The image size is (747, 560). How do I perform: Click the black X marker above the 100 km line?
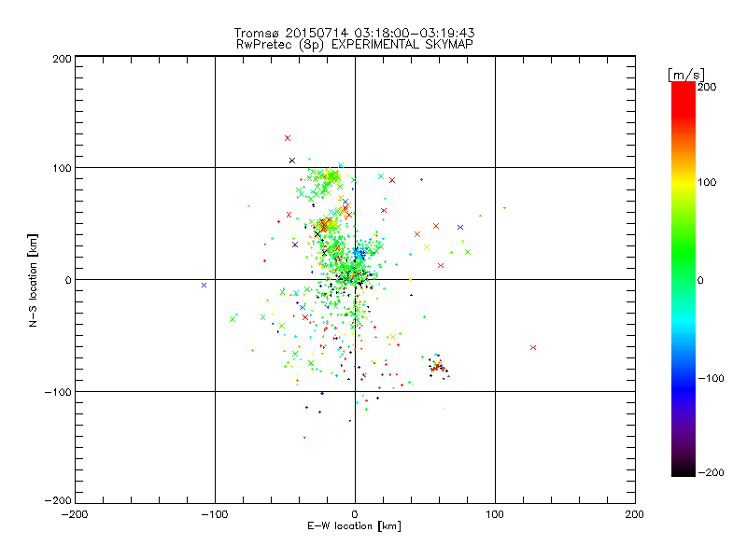pos(292,161)
